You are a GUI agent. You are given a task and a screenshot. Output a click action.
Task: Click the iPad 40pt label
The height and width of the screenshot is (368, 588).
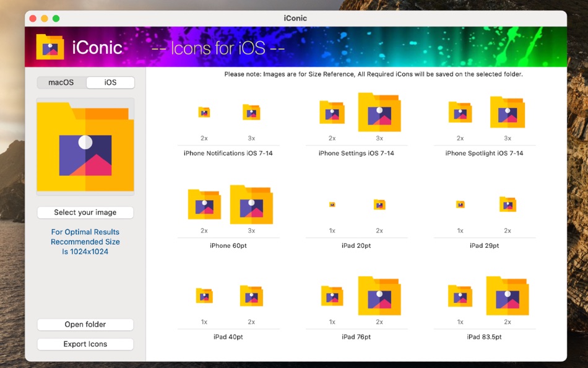click(x=228, y=337)
